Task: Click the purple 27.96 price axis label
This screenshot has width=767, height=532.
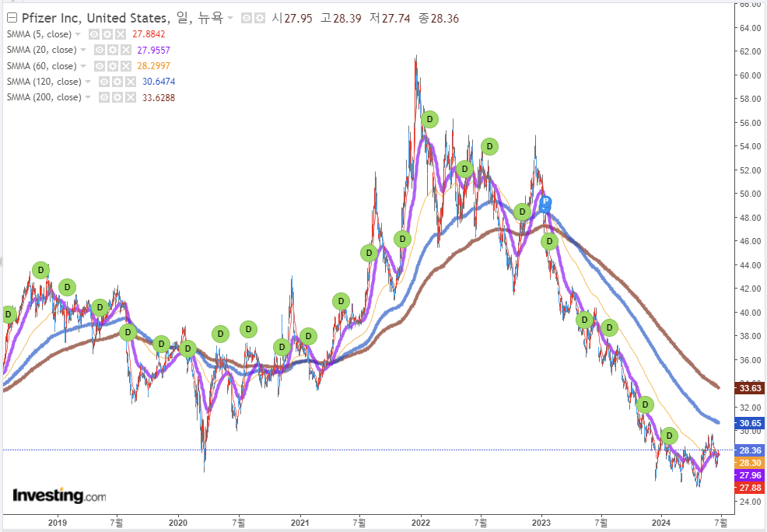Action: (749, 475)
